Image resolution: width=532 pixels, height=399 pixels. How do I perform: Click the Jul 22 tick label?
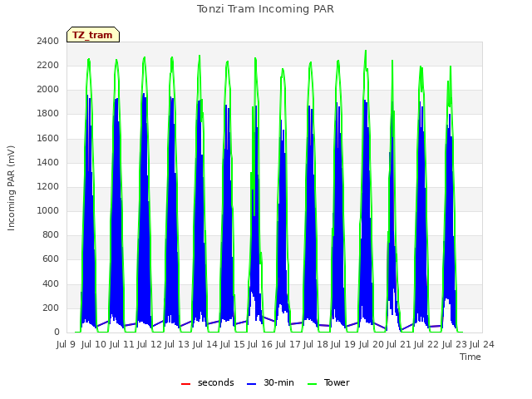(426, 345)
